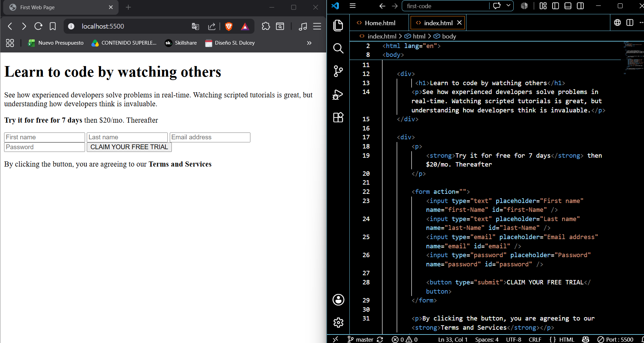Close the index.html editor tab
Screen dimensions: 644x343
click(459, 22)
